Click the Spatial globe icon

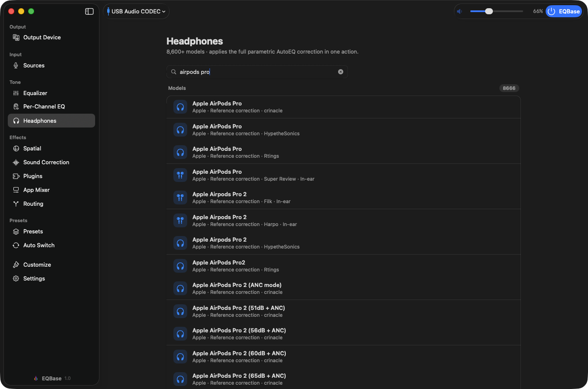coord(16,149)
